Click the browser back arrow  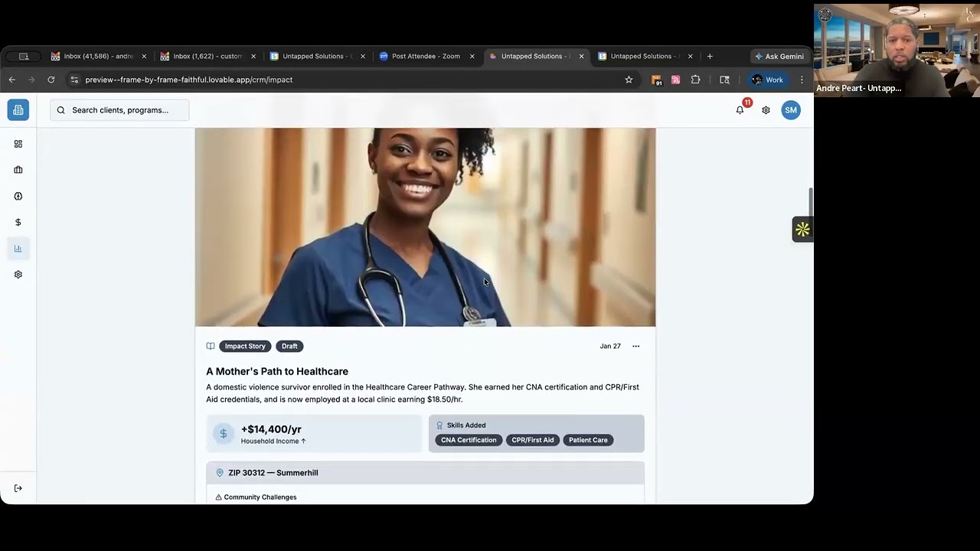click(12, 80)
